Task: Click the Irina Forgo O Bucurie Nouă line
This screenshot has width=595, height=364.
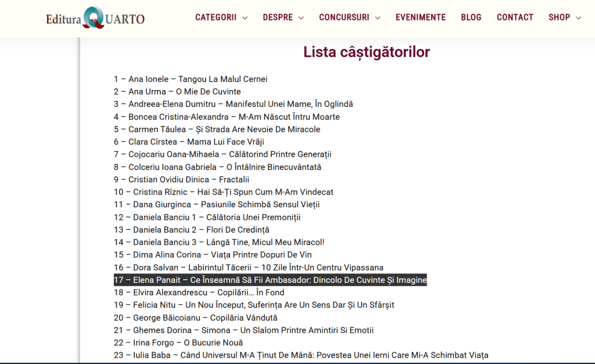Action: tap(178, 343)
